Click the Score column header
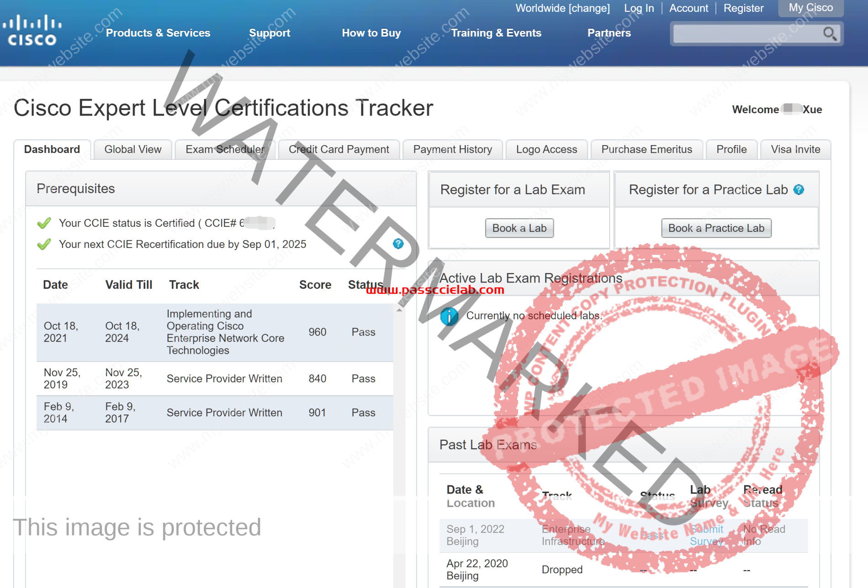Screen dimensions: 868x588 click(x=315, y=285)
